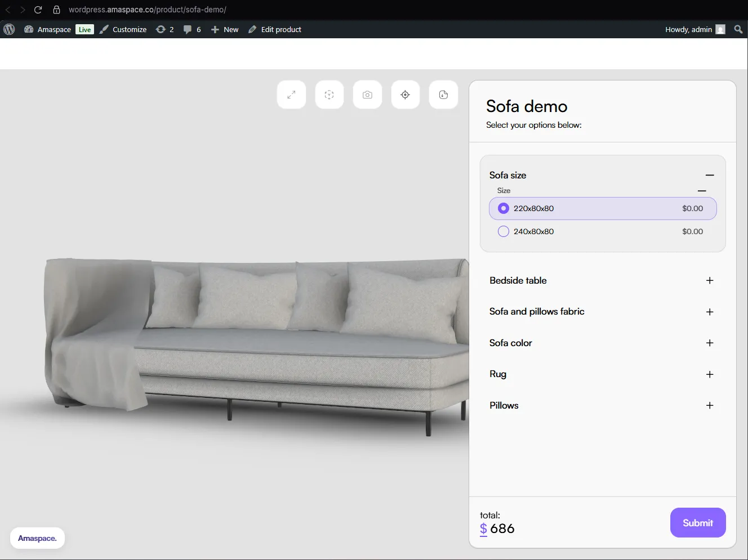Click the AR view cube icon
The image size is (748, 560).
(x=330, y=95)
